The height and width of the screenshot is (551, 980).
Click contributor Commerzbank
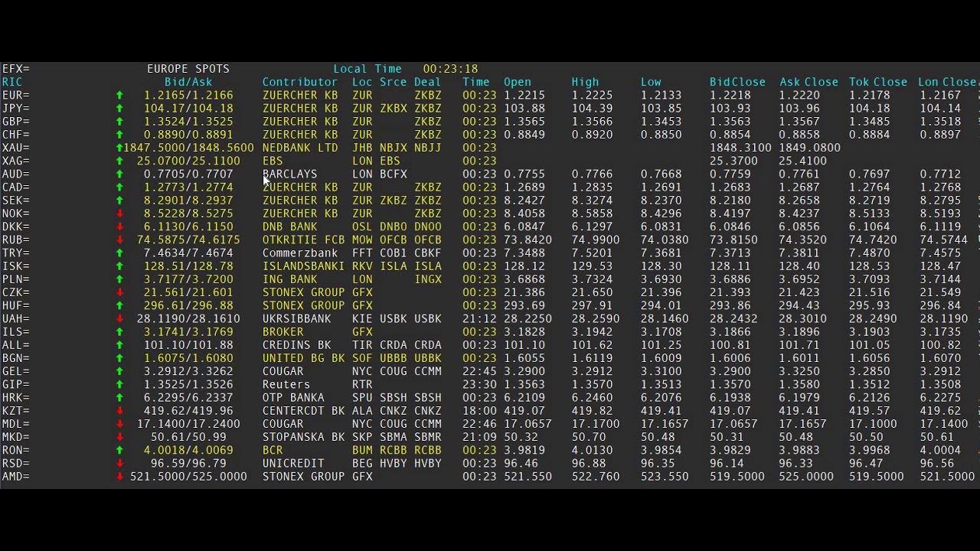300,253
